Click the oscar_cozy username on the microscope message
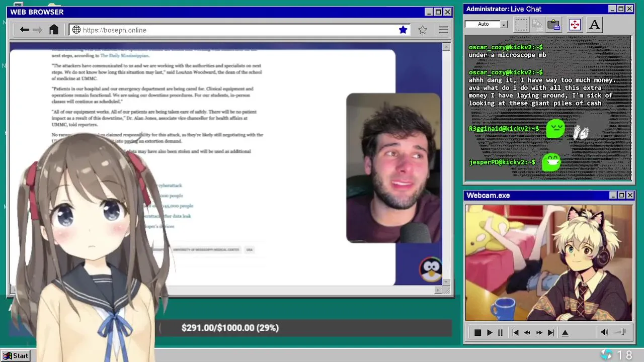 (x=506, y=47)
